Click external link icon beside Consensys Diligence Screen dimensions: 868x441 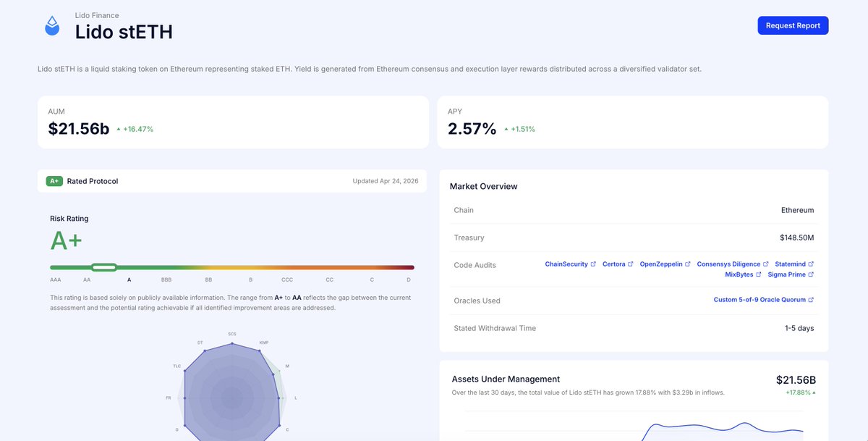(766, 264)
